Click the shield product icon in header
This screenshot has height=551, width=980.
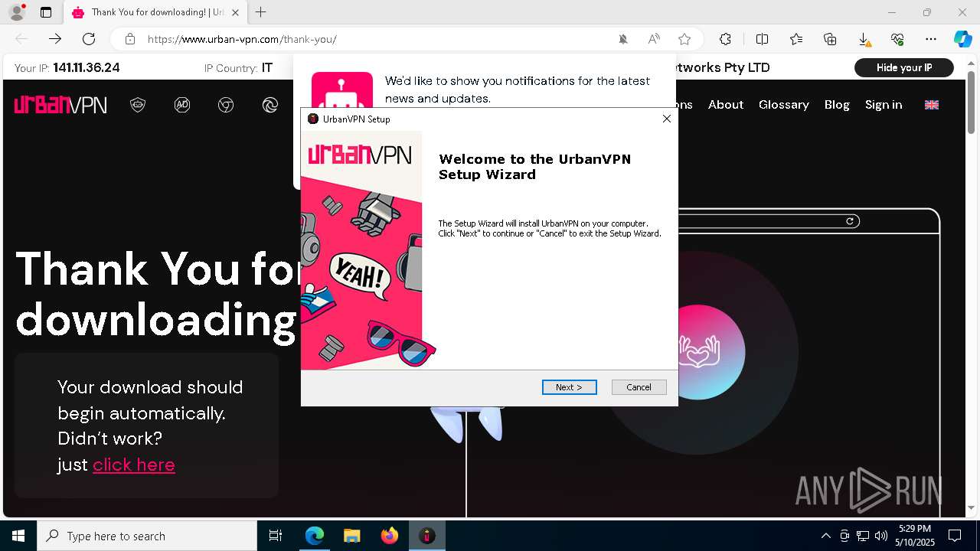coord(138,105)
